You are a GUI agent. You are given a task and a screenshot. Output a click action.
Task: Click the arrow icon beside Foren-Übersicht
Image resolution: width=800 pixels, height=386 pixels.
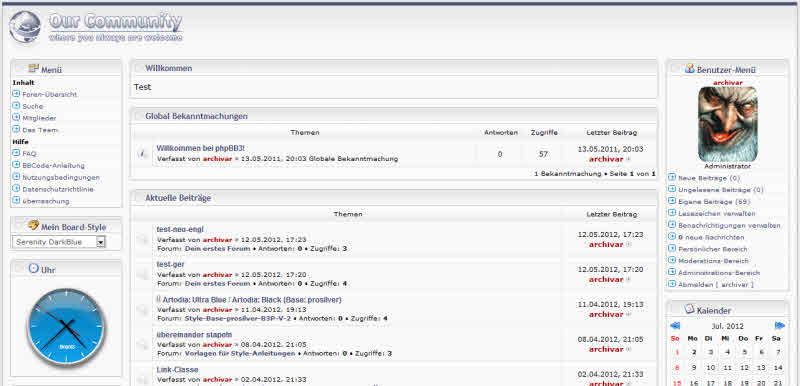[16, 94]
